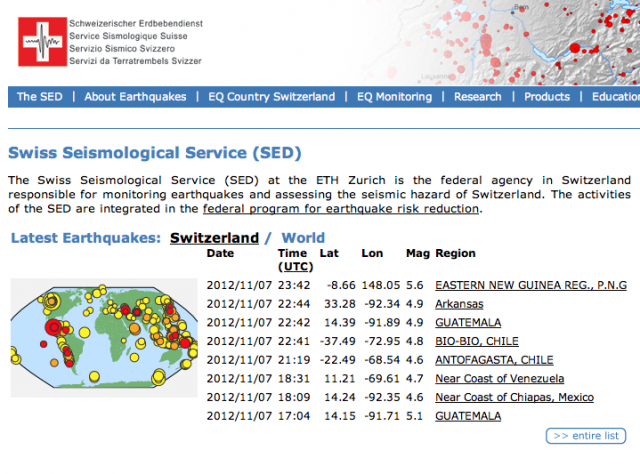
Task: Open the GUATEMALA 22:42 earthquake link
Action: click(x=468, y=323)
